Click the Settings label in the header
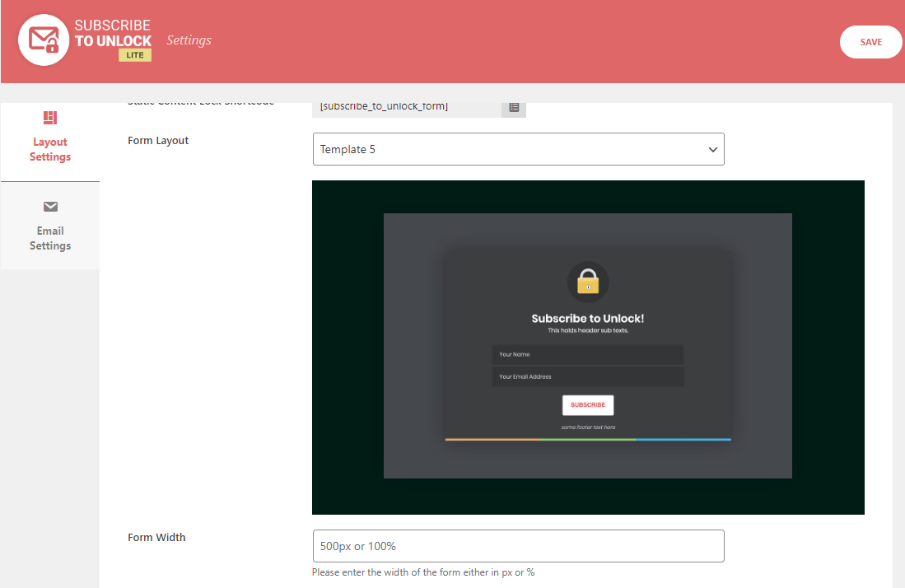This screenshot has height=588, width=905. click(189, 40)
